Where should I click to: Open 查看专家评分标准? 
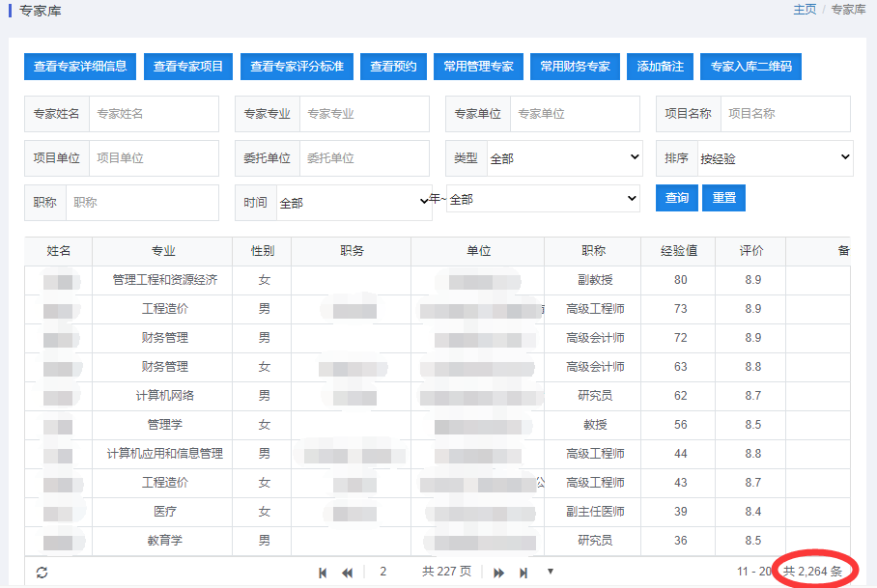pos(297,67)
